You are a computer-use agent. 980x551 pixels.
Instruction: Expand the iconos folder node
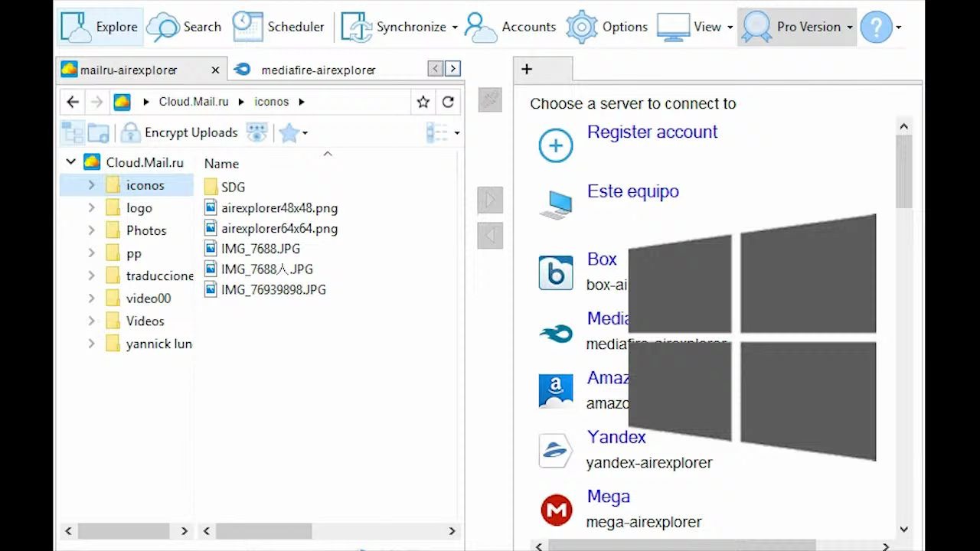(x=91, y=185)
